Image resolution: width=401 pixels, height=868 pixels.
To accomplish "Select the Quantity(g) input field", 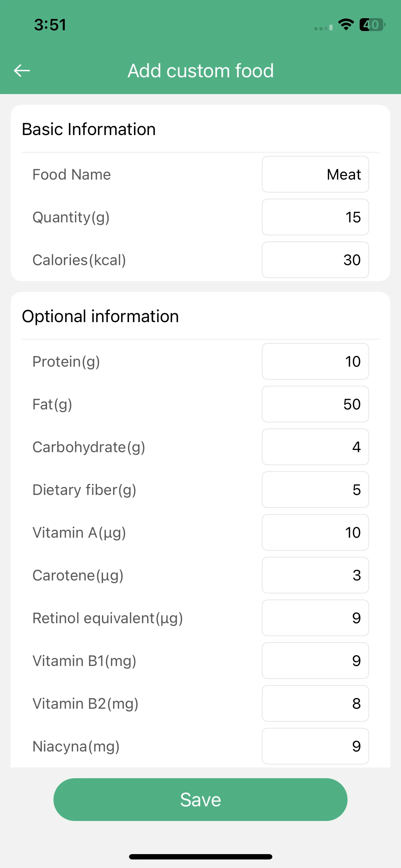I will [x=315, y=217].
